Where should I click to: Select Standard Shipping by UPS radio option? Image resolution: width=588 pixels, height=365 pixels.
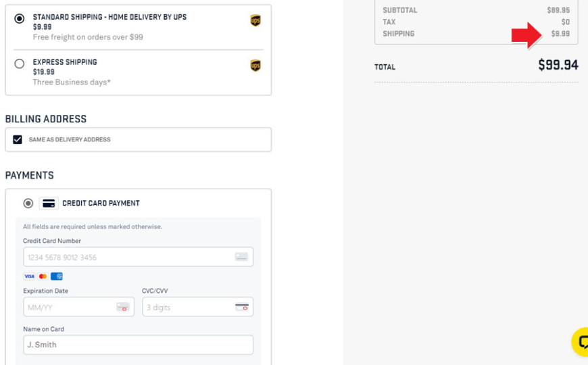(x=20, y=18)
